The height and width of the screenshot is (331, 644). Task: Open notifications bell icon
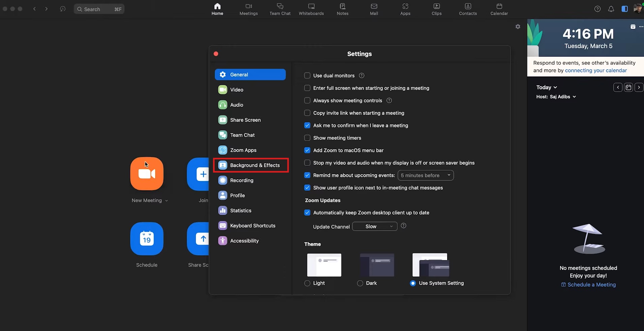(x=611, y=9)
